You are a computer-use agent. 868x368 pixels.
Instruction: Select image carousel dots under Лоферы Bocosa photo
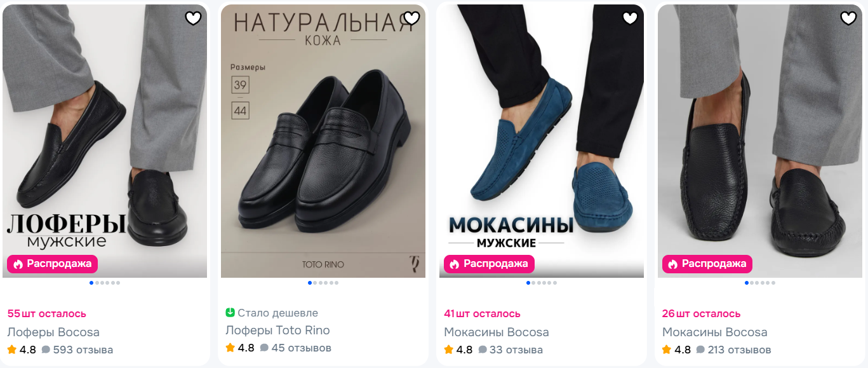105,283
